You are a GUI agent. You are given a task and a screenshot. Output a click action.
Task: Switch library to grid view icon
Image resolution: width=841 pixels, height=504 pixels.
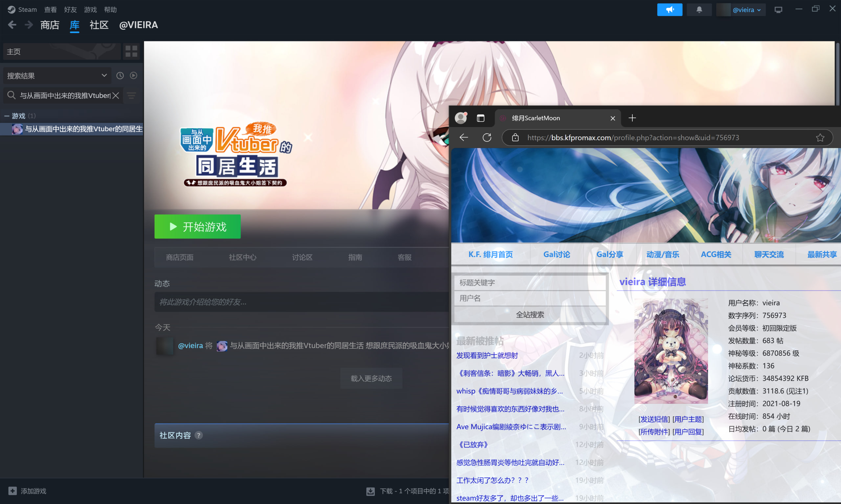pyautogui.click(x=131, y=51)
